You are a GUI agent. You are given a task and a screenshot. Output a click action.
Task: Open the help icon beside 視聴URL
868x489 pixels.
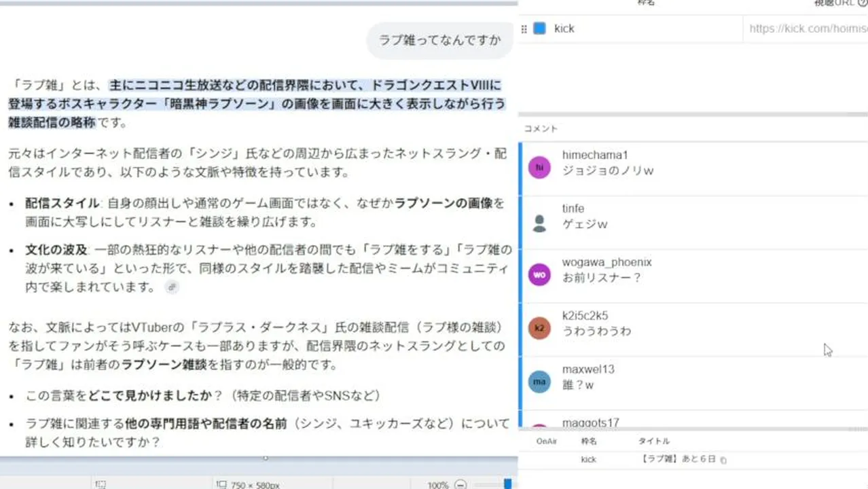(x=863, y=3)
